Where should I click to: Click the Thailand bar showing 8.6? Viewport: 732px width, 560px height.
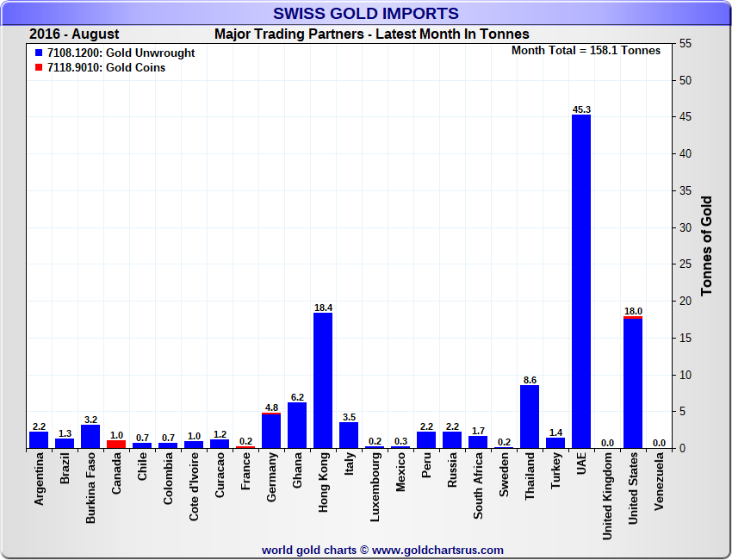[530, 416]
